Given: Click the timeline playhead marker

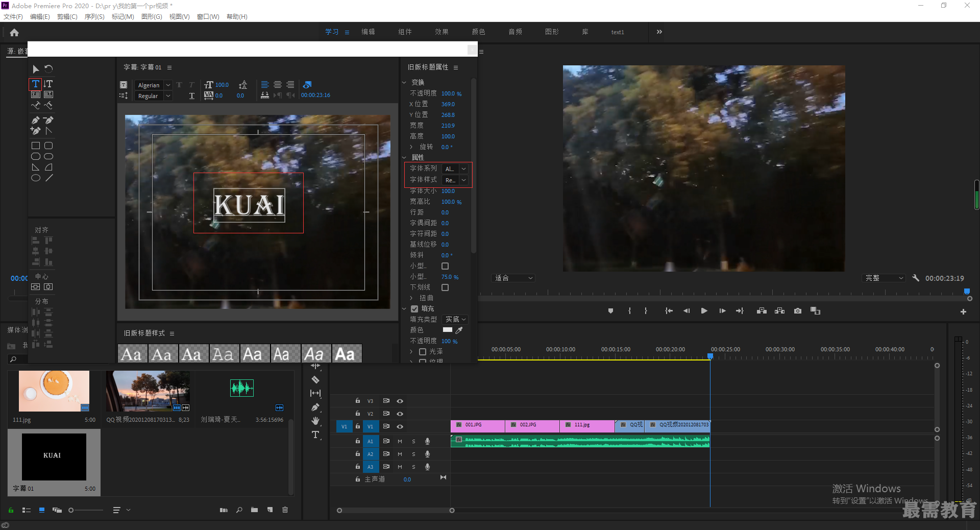Looking at the screenshot, I should (x=710, y=356).
